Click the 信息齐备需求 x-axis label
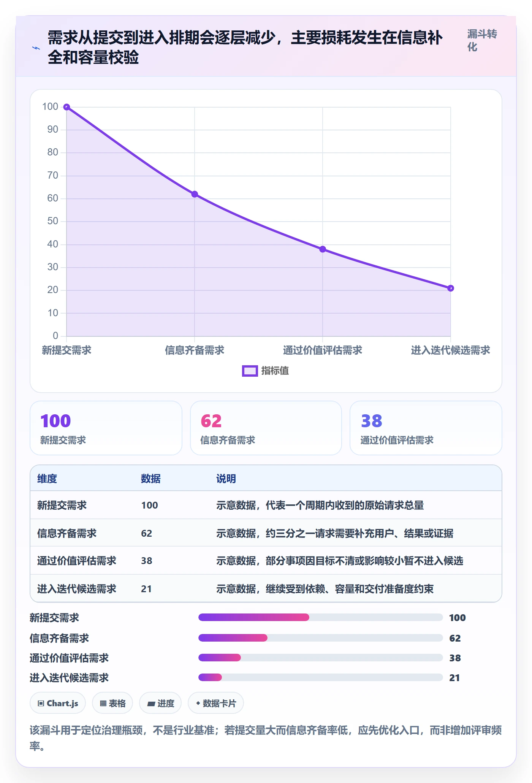The image size is (532, 783). 195,350
